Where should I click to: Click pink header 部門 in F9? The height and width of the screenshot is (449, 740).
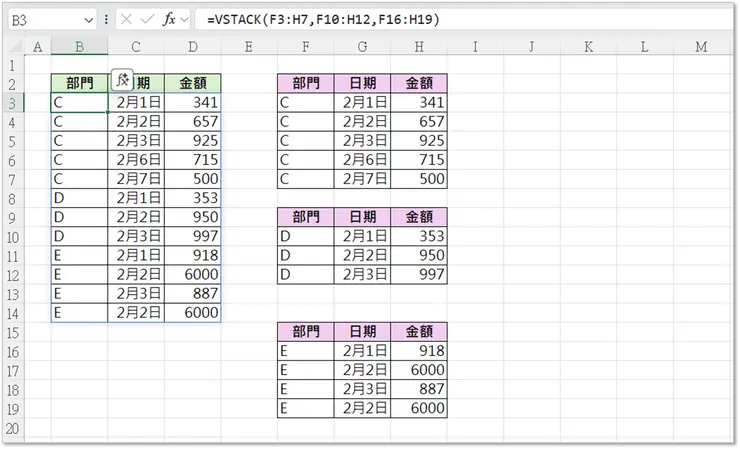[x=306, y=217]
